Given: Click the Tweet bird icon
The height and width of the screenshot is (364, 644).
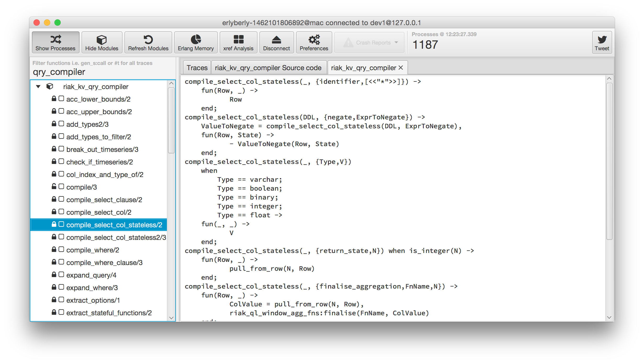Looking at the screenshot, I should tap(602, 40).
